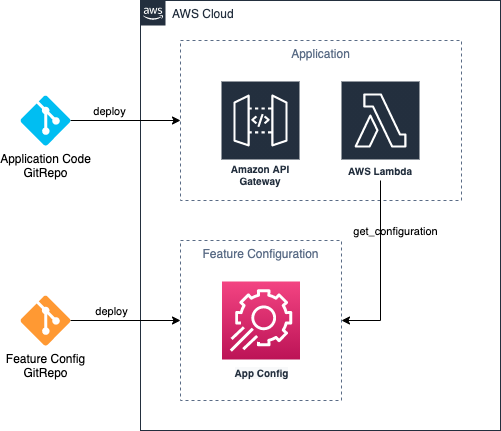Click arrowhead entering Feature Configuration from the right

346,321
